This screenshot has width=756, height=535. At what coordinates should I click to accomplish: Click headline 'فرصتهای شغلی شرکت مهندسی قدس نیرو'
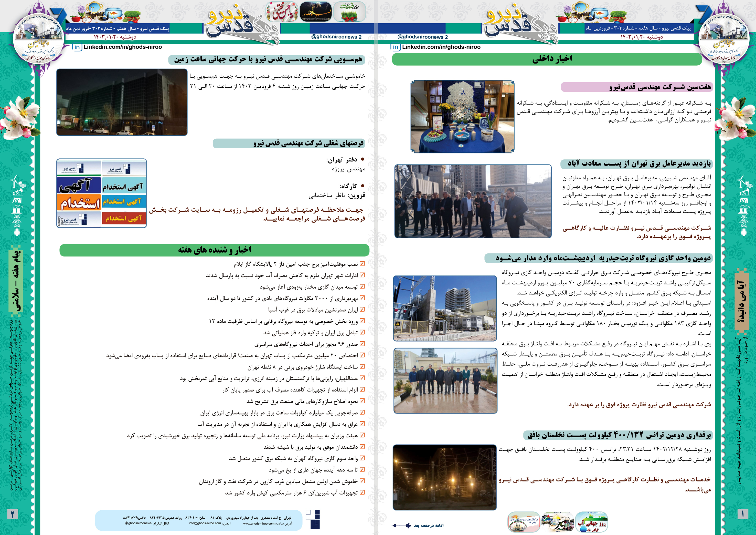tap(308, 143)
